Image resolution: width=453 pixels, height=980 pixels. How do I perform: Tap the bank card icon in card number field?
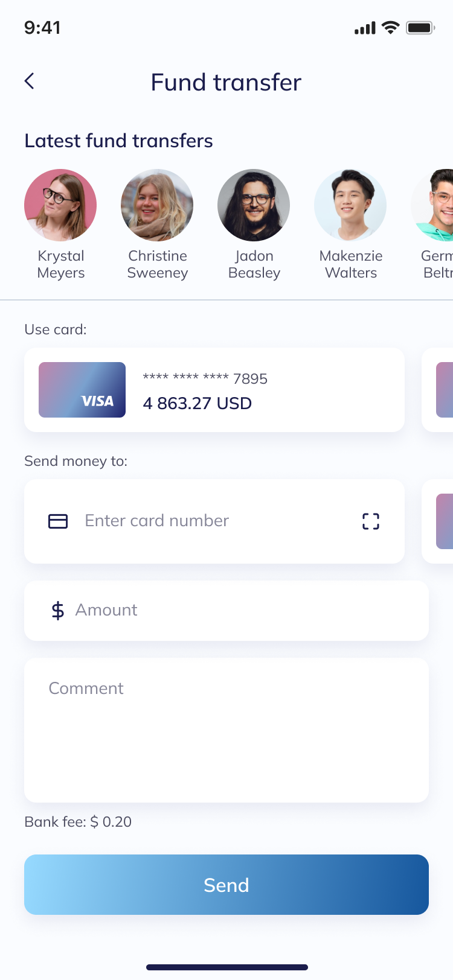[57, 521]
